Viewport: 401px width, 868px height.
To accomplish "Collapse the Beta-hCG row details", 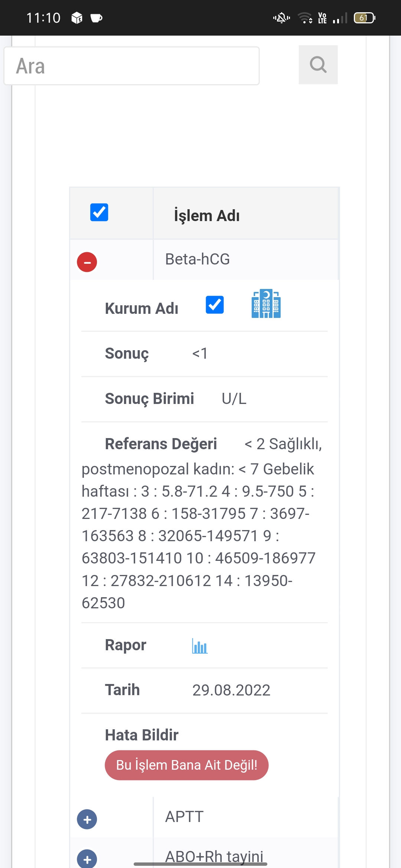I will [x=87, y=262].
